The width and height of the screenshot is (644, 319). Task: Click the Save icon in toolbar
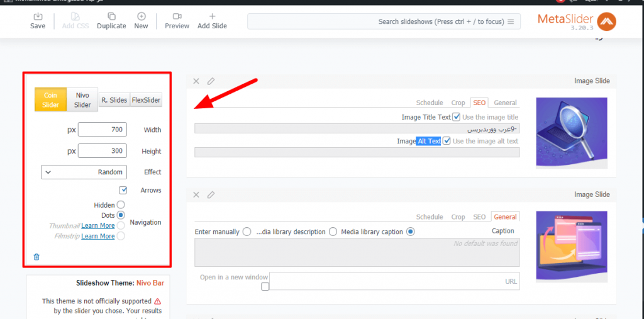click(x=38, y=16)
